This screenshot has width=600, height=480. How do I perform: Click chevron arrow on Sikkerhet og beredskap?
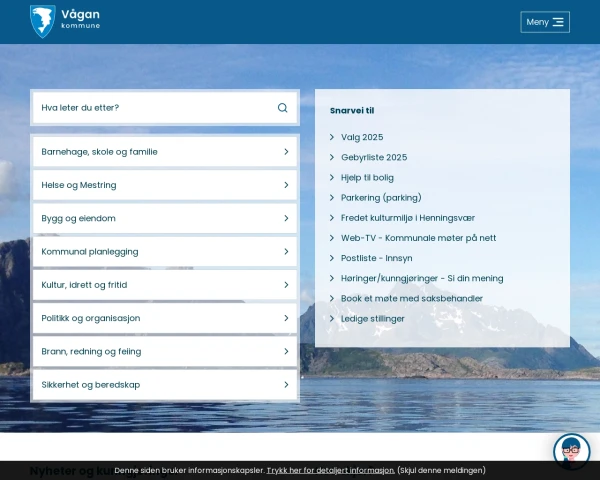[286, 385]
